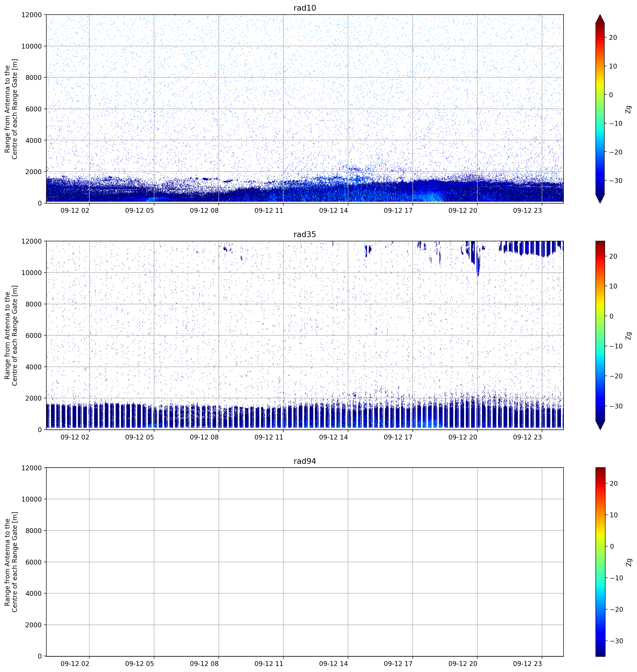This screenshot has height=672, width=637.
Task: Click the 09-12 05 tick under rad35
Action: (139, 437)
